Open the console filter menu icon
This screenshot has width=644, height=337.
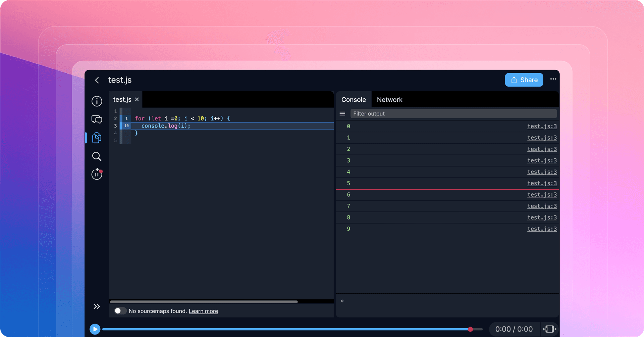(342, 113)
